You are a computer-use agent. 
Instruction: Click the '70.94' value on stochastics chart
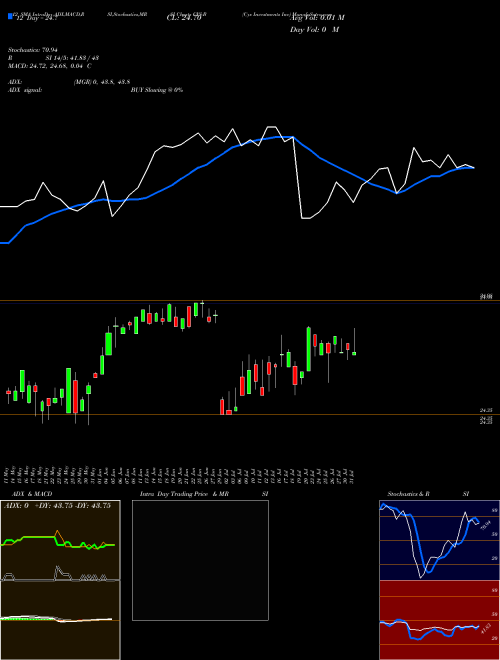pos(484,525)
